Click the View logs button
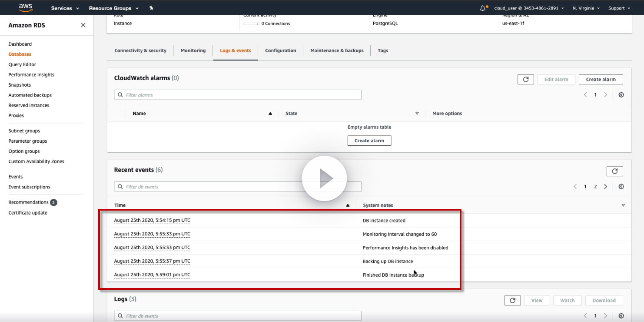The height and width of the screenshot is (322, 644). (x=537, y=300)
